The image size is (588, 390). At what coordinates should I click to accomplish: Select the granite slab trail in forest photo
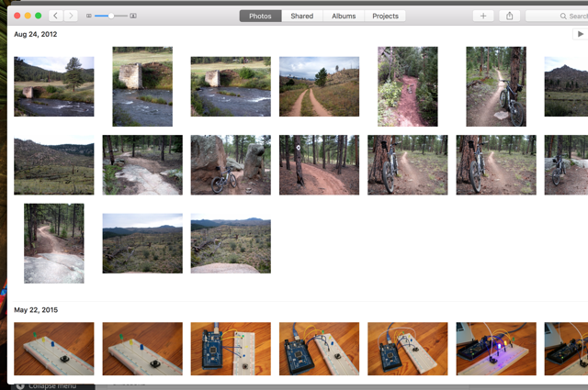(142, 165)
